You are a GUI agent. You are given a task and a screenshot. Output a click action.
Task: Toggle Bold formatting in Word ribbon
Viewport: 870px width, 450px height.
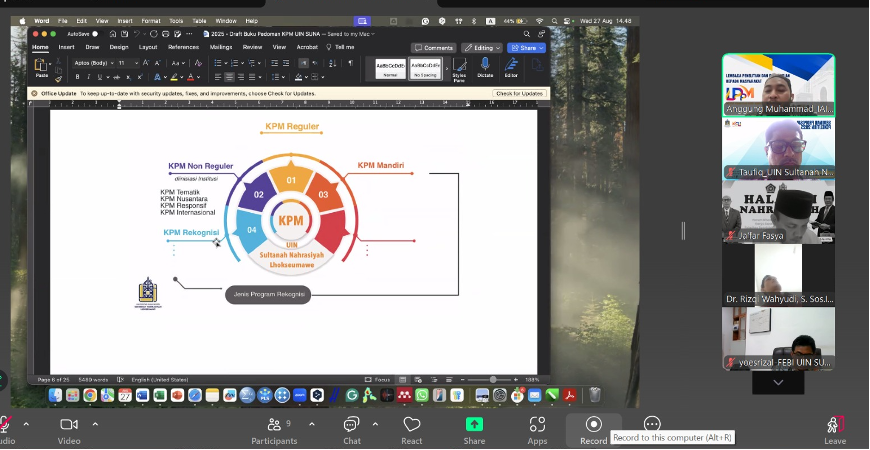click(x=79, y=77)
